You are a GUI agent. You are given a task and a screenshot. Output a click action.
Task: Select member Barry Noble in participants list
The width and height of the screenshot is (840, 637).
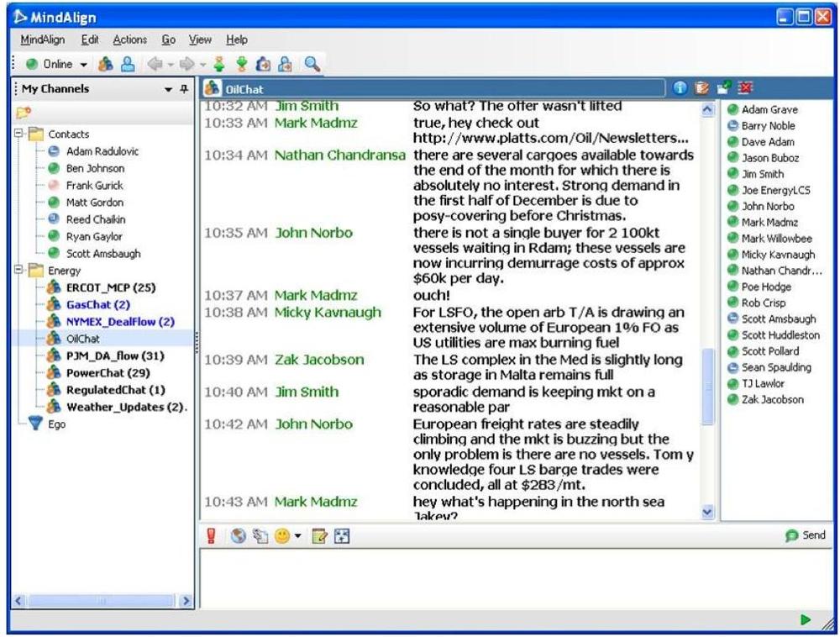769,125
